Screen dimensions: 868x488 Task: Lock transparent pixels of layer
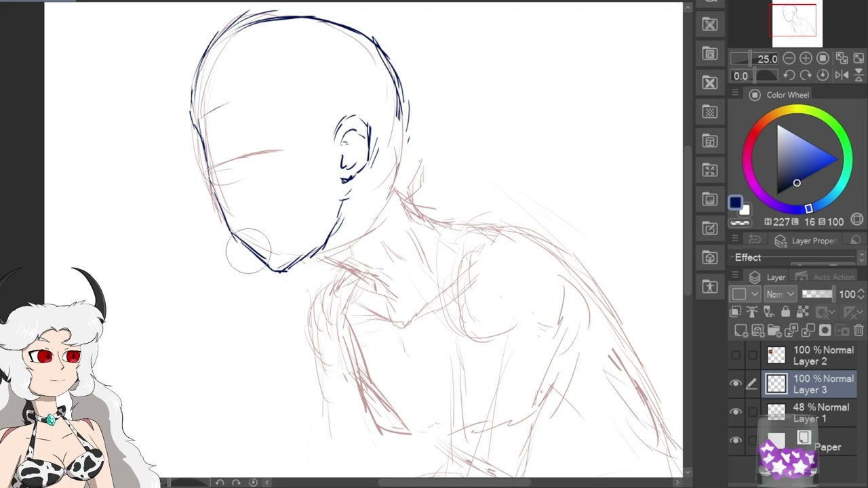(x=802, y=312)
